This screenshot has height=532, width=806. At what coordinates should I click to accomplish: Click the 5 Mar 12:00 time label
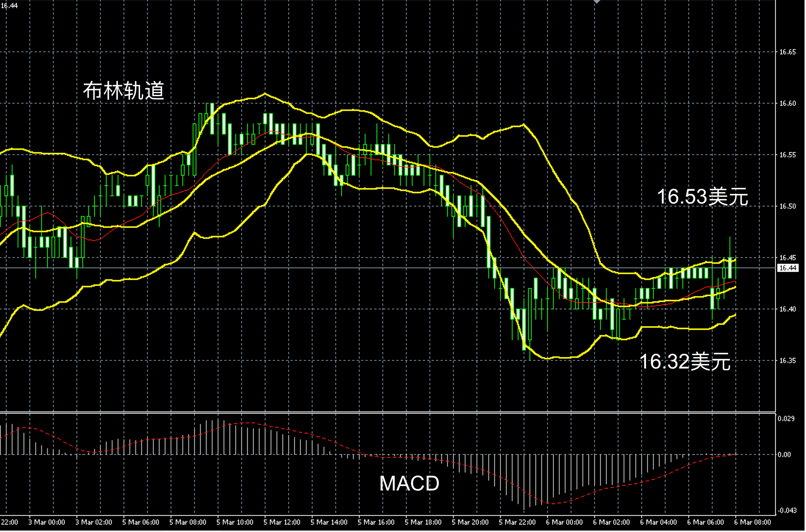point(282,522)
